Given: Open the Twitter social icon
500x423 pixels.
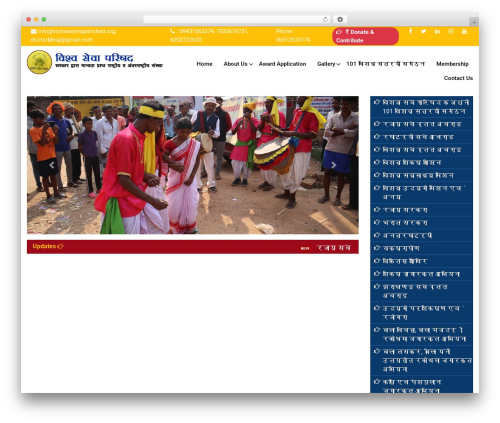Looking at the screenshot, I should (x=423, y=31).
